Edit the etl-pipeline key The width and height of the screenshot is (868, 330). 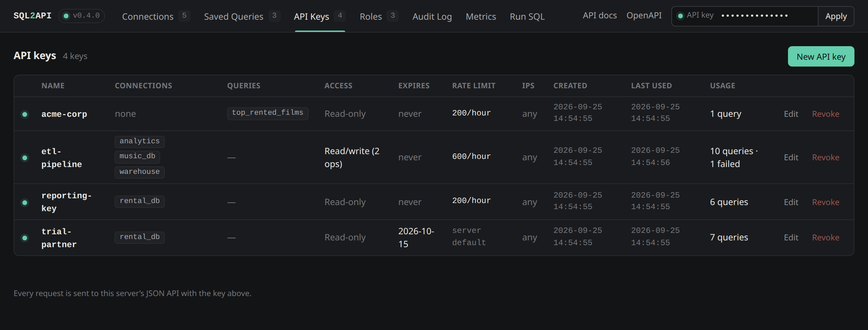[x=791, y=158]
